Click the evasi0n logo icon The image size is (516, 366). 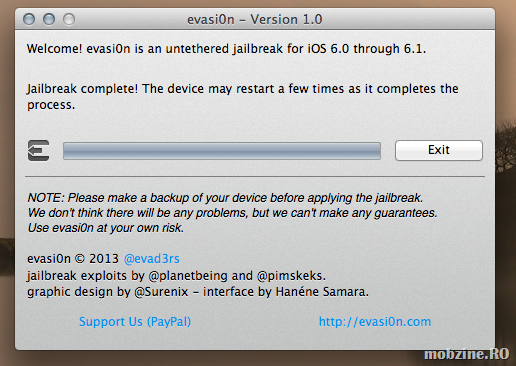[x=39, y=150]
